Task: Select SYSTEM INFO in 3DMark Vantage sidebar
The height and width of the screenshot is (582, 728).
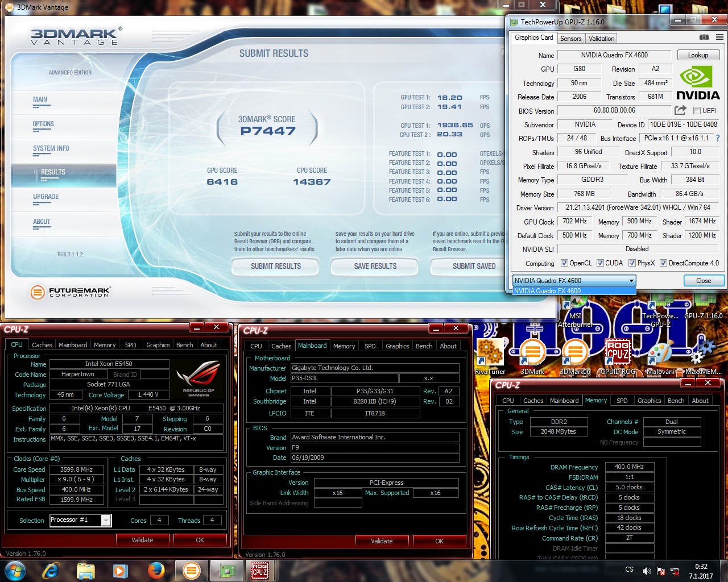Action: [51, 148]
